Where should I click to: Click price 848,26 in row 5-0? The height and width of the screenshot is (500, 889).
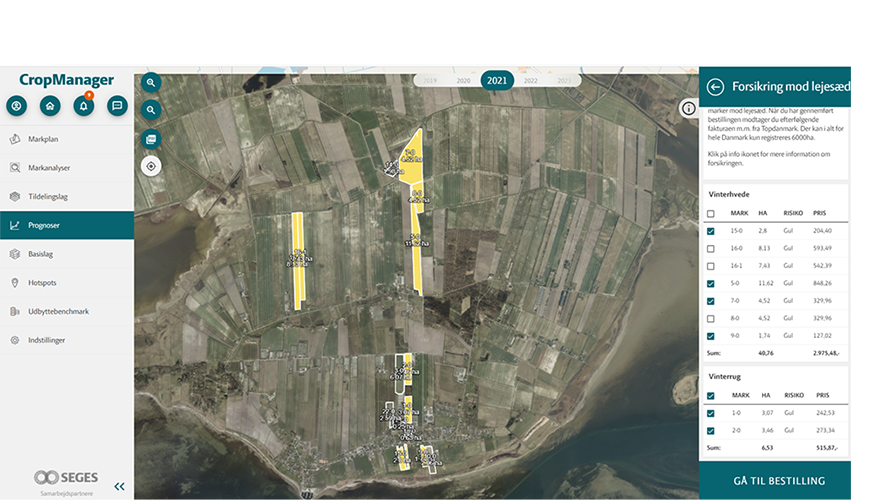tap(822, 283)
